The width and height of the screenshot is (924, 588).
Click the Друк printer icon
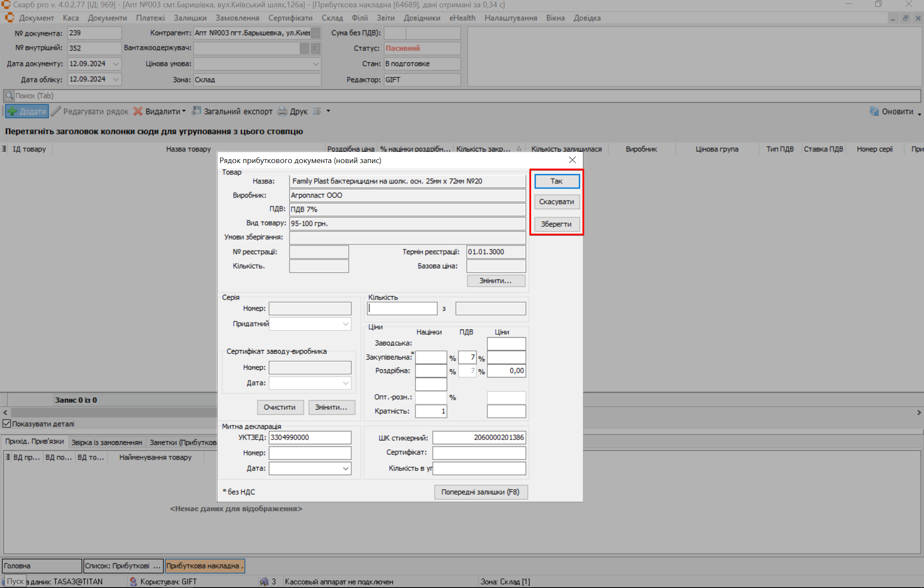pyautogui.click(x=282, y=111)
